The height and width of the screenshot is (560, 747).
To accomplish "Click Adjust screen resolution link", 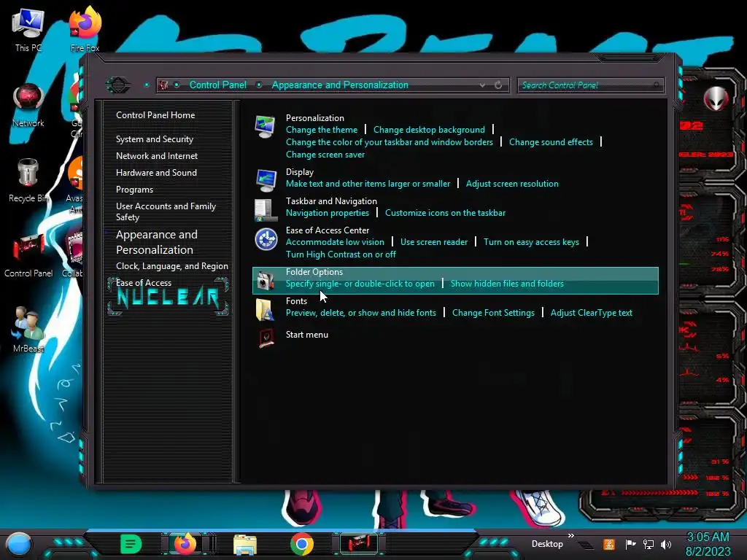I will tap(512, 183).
